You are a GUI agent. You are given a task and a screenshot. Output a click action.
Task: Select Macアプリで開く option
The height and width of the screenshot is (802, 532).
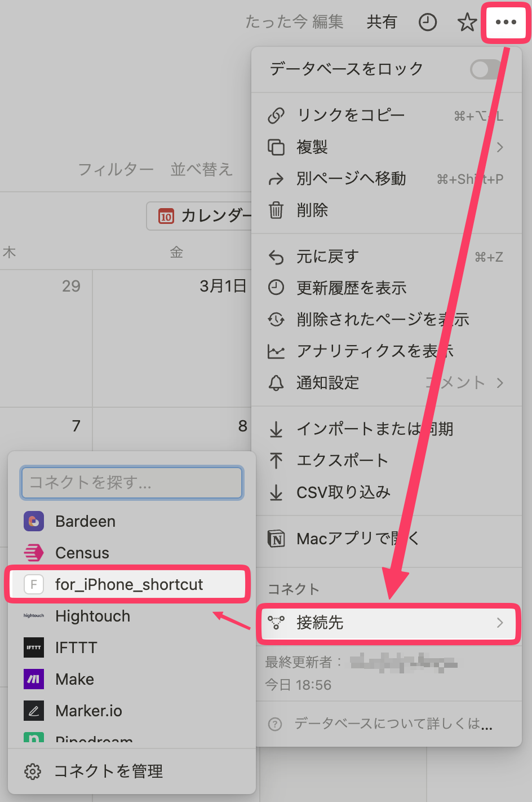coord(386,539)
